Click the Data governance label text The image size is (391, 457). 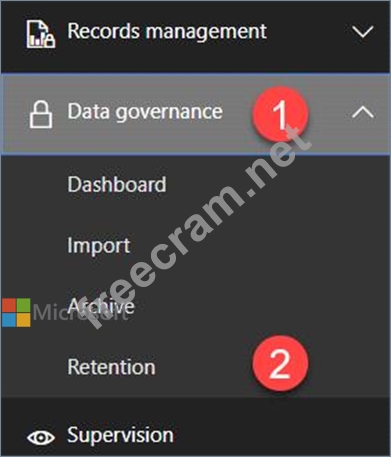click(x=145, y=112)
